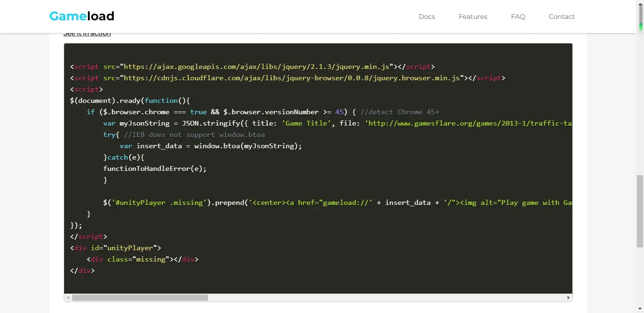
Task: Click the code block's right scroll arrow
Action: [x=569, y=298]
